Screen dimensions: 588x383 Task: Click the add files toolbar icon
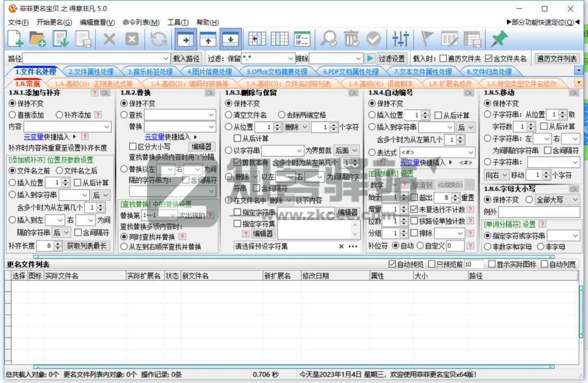pos(14,39)
